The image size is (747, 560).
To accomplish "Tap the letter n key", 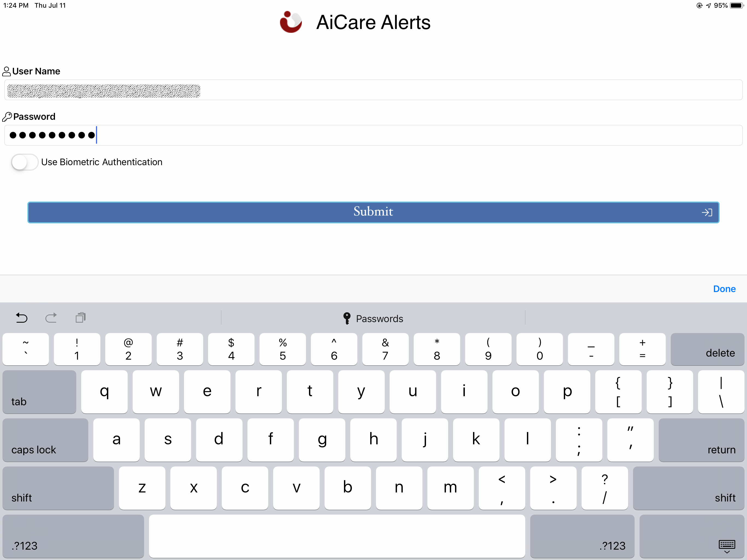I will click(x=399, y=488).
